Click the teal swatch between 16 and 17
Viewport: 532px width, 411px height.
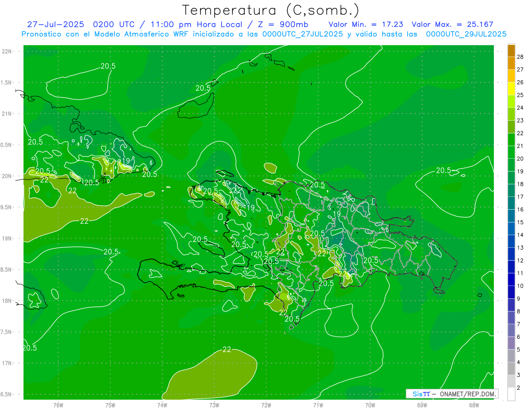click(x=511, y=203)
